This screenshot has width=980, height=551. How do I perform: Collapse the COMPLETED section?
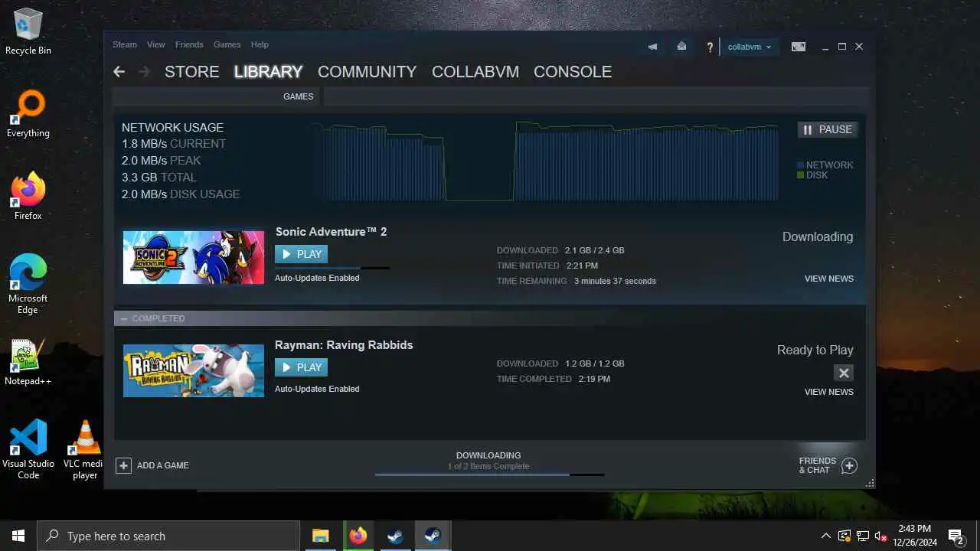[124, 318]
